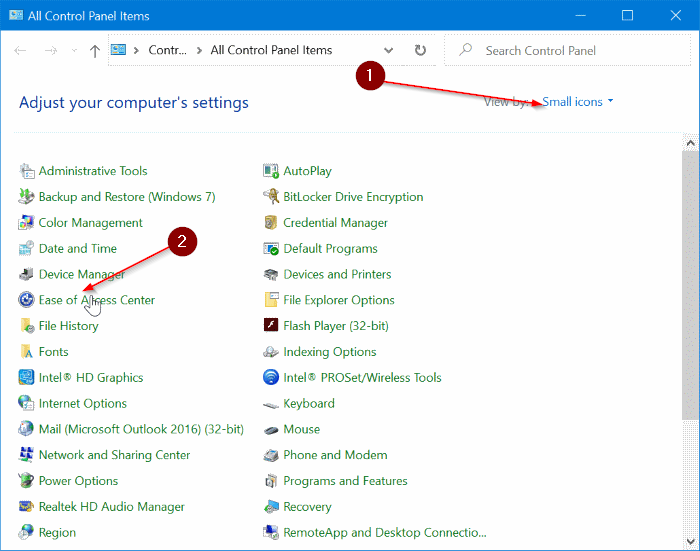The height and width of the screenshot is (551, 700).
Task: Click the Recovery icon
Action: tap(271, 507)
